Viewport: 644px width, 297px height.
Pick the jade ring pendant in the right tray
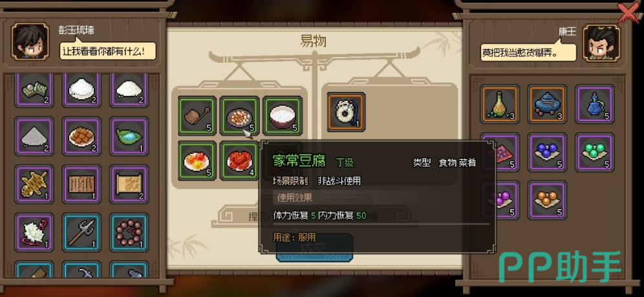tap(346, 112)
